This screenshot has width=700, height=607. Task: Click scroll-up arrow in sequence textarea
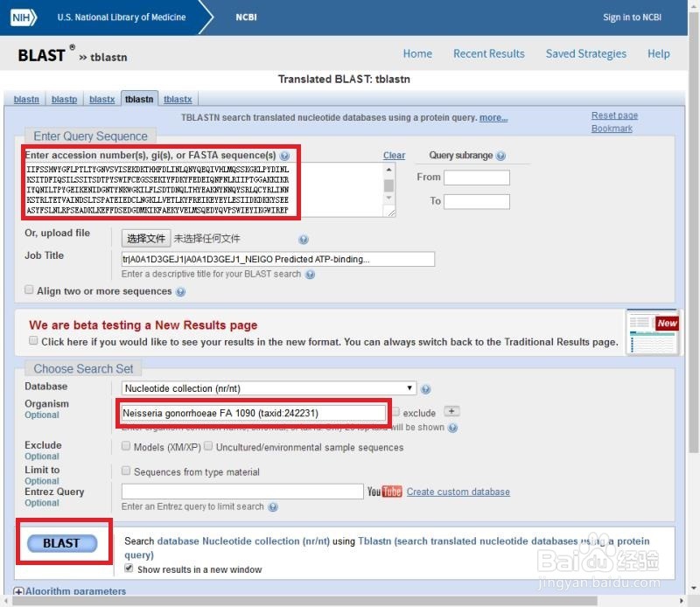click(388, 170)
